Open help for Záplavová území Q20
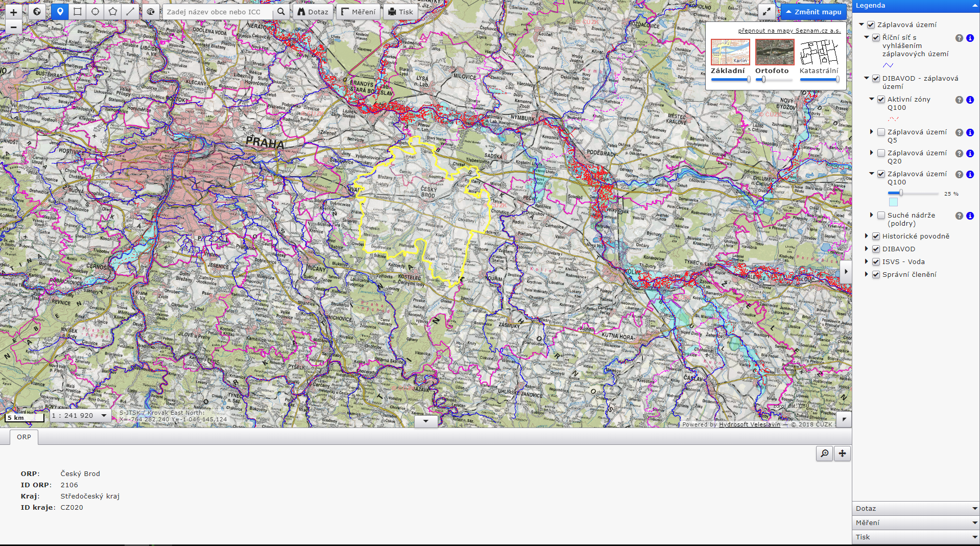 pyautogui.click(x=959, y=153)
